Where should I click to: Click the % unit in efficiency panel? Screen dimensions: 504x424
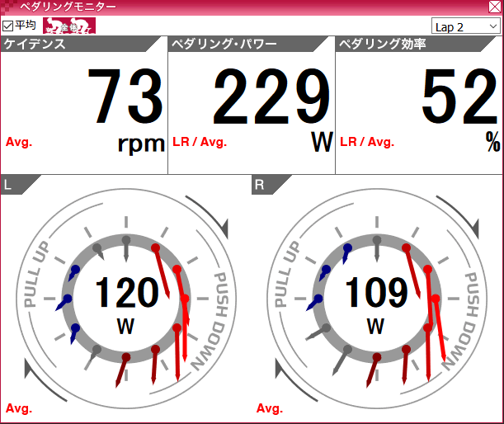tap(492, 141)
